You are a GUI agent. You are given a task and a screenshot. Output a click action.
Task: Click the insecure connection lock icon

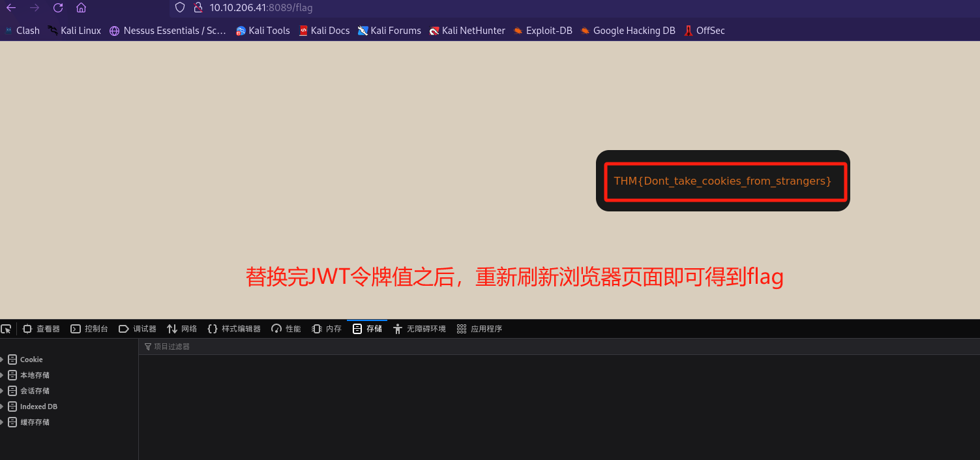click(x=198, y=8)
